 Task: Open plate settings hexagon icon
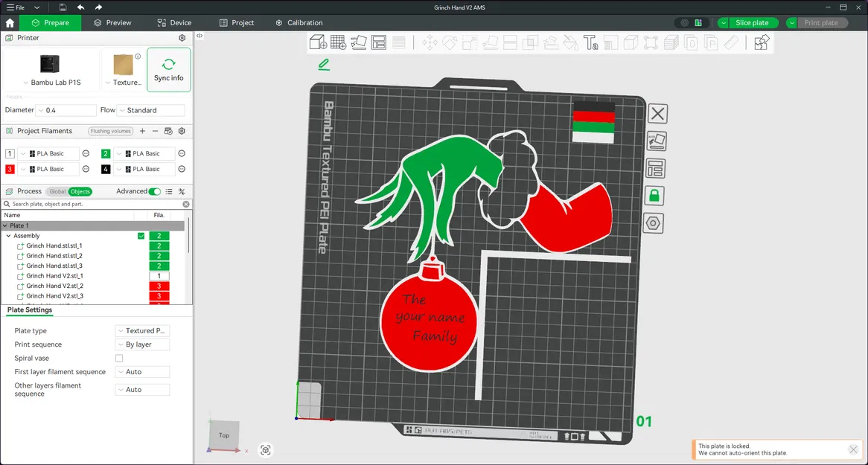tap(653, 223)
